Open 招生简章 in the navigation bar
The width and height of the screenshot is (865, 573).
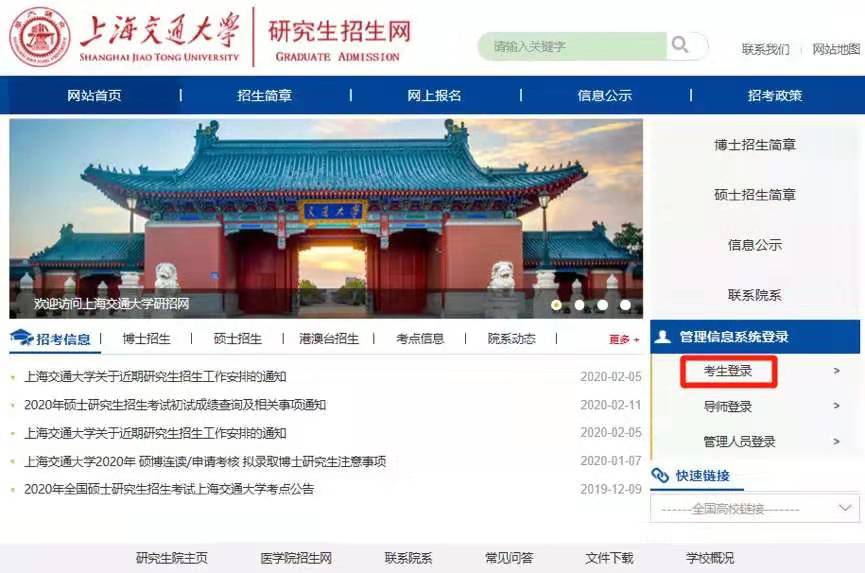(x=265, y=96)
